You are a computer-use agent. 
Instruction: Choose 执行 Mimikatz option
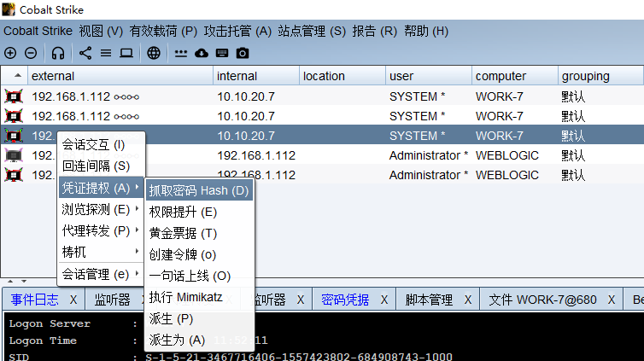coord(199,297)
